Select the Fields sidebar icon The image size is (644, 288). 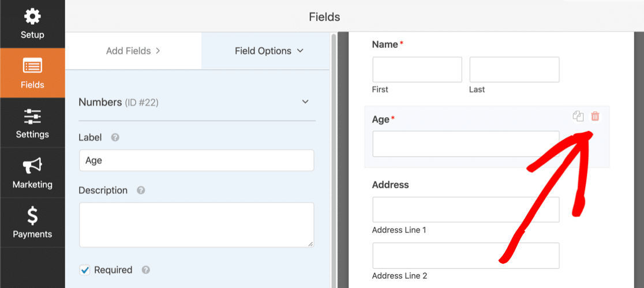tap(32, 73)
